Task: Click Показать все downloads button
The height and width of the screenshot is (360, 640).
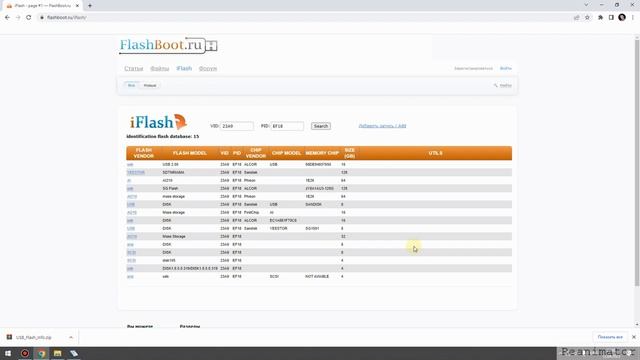Action: coord(610,337)
